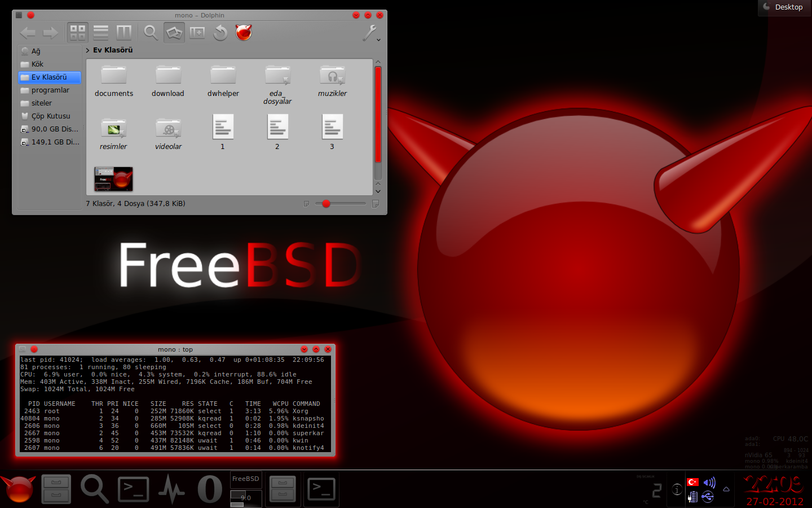This screenshot has height=508, width=812.
Task: Select the split view icon in Dolphin toolbar
Action: [x=197, y=32]
